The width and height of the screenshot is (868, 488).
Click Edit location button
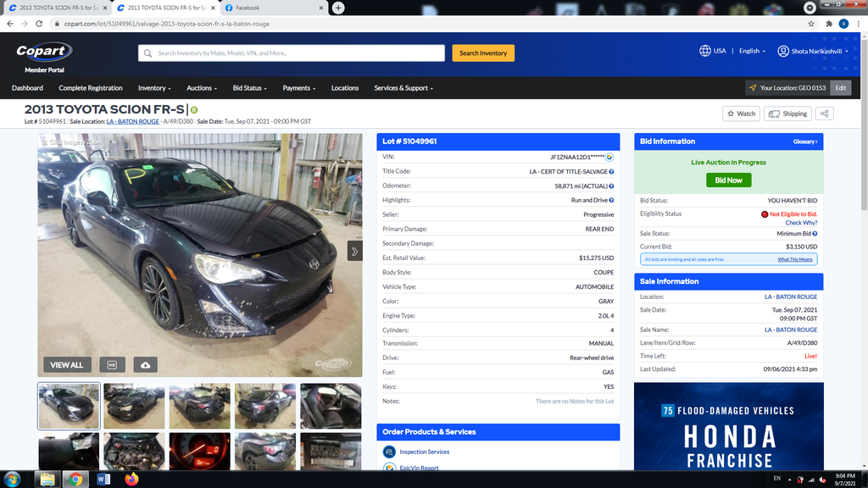(x=840, y=88)
